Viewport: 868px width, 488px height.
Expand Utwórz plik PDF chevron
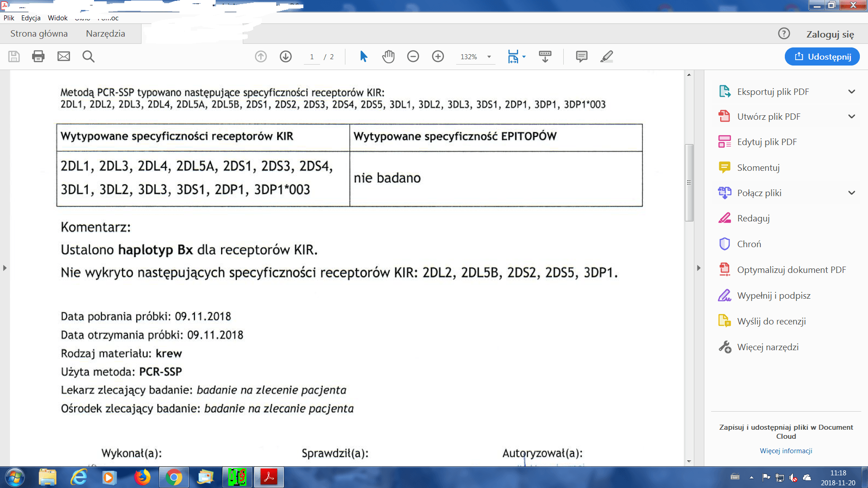tap(852, 117)
